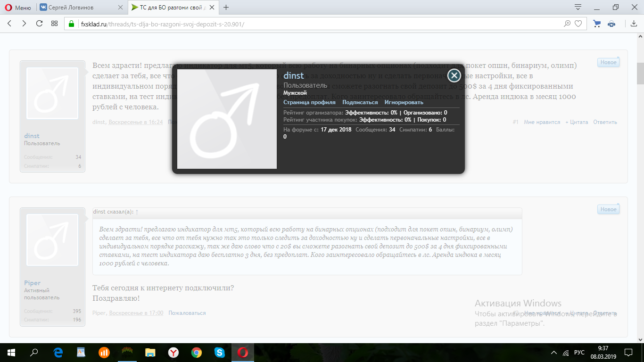Screen dimensions: 644x362
Task: Open Windows taskbar search
Action: 34,353
